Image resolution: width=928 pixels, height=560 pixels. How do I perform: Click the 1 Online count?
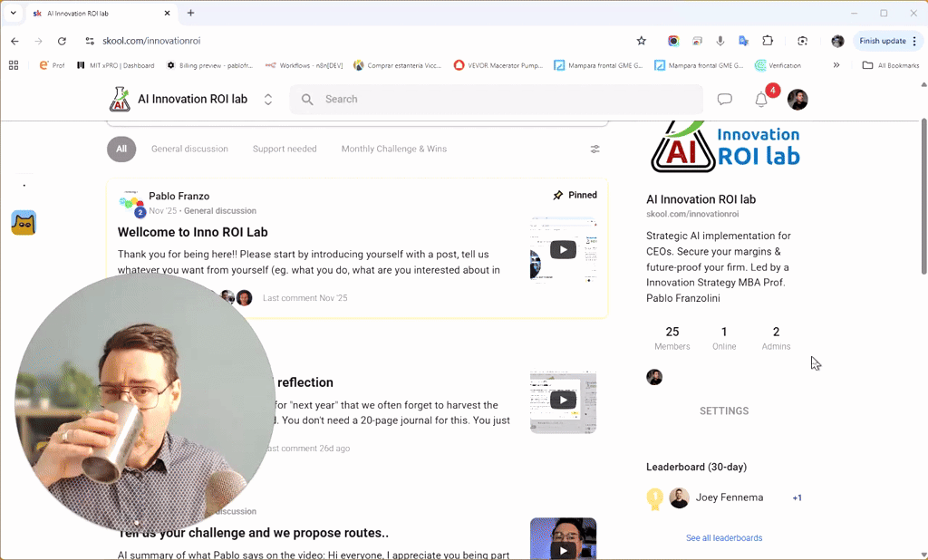tap(724, 338)
